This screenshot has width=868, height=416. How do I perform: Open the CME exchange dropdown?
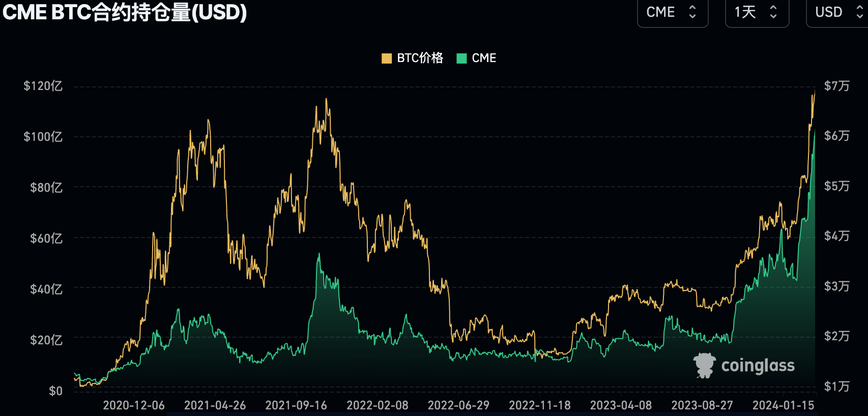coord(672,12)
